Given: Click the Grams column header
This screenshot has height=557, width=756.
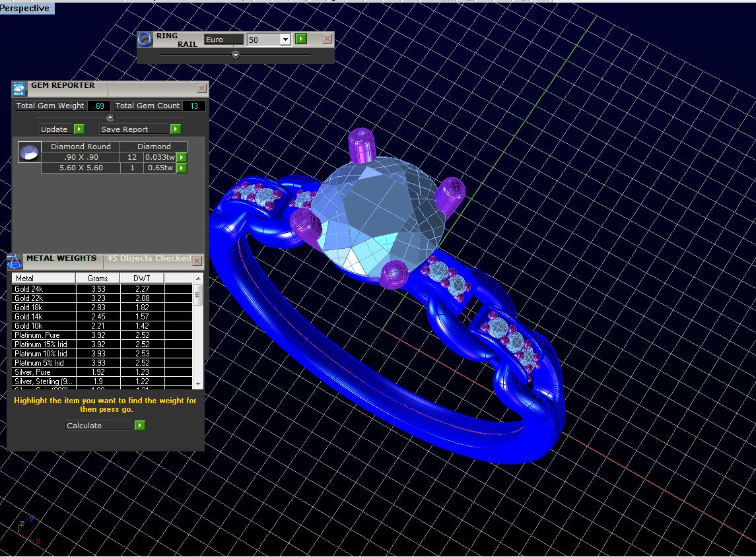Looking at the screenshot, I should point(98,278).
